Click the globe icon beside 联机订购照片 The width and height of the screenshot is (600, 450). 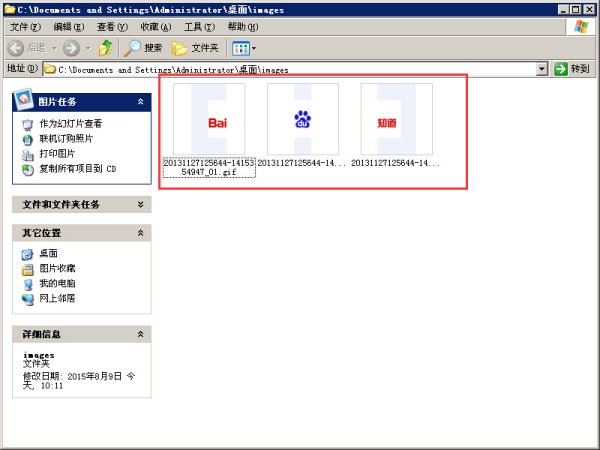(28, 140)
